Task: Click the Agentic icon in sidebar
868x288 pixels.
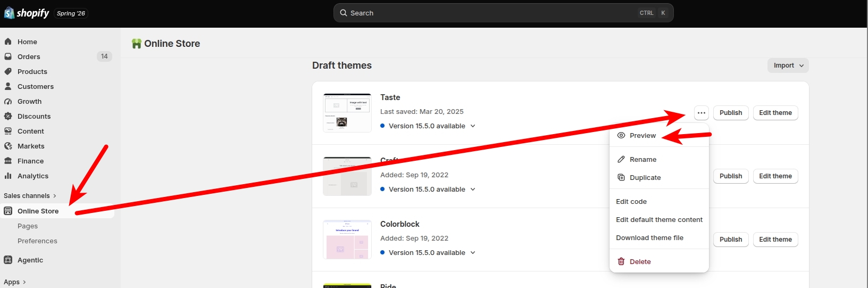Action: pyautogui.click(x=8, y=260)
